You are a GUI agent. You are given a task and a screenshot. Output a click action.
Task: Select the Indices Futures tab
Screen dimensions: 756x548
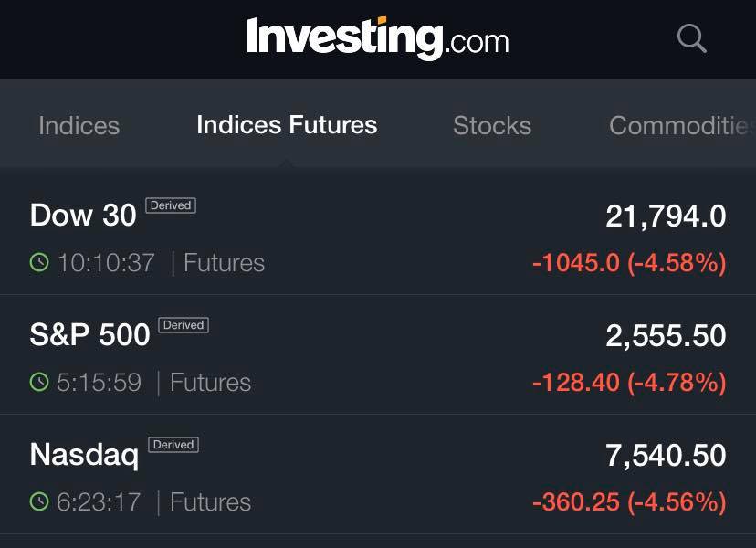click(x=287, y=125)
